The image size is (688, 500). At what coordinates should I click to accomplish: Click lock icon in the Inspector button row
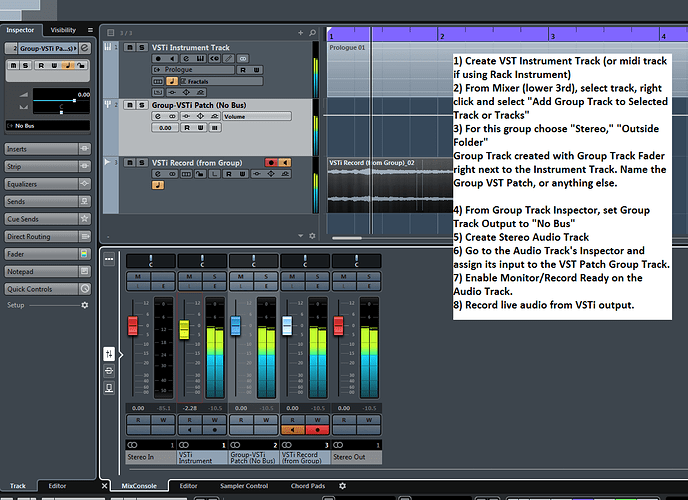click(x=81, y=65)
